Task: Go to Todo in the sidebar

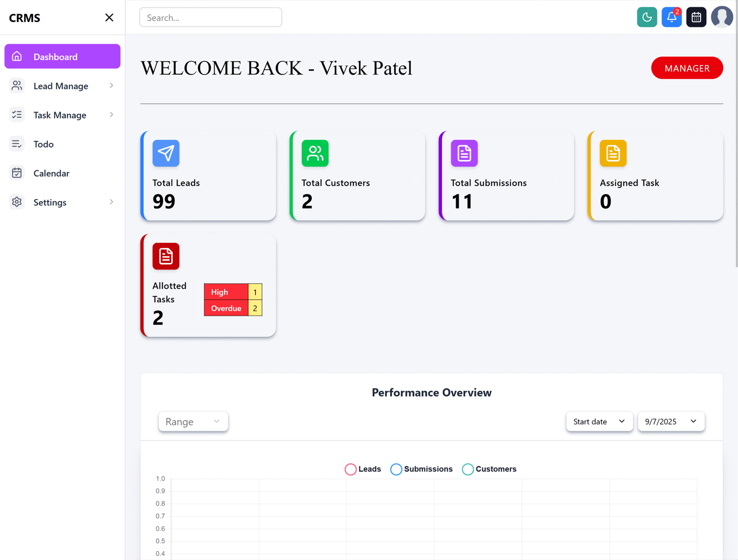Action: pos(43,144)
